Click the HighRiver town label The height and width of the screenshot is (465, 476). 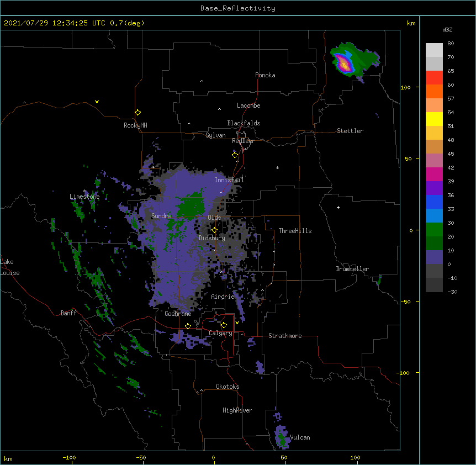point(237,410)
